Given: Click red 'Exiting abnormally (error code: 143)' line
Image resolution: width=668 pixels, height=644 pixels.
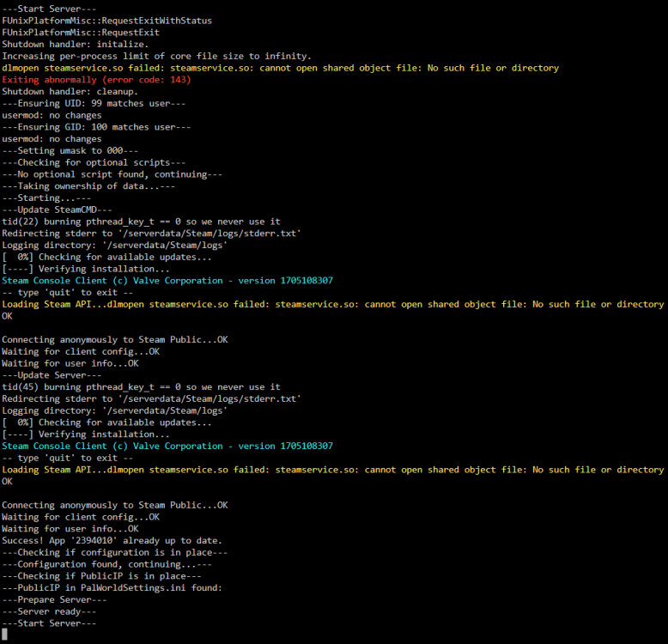Looking at the screenshot, I should (x=96, y=80).
